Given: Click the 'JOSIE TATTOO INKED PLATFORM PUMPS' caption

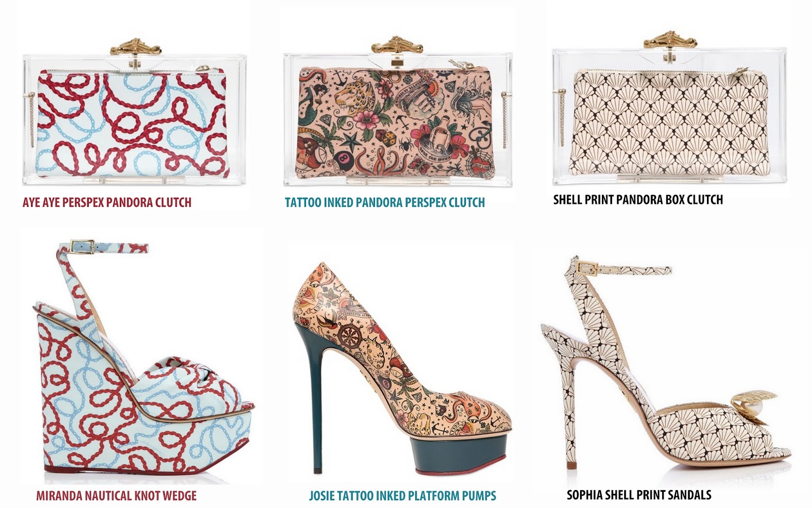Looking at the screenshot, I should (x=402, y=495).
